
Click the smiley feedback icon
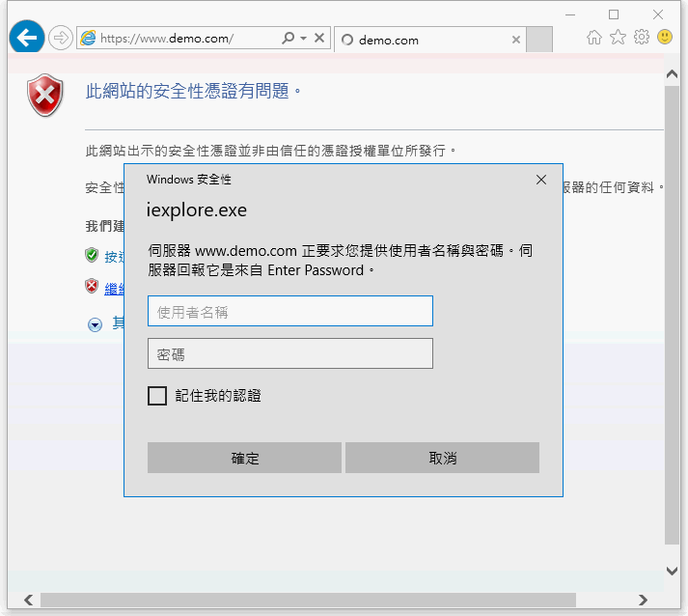pyautogui.click(x=665, y=37)
